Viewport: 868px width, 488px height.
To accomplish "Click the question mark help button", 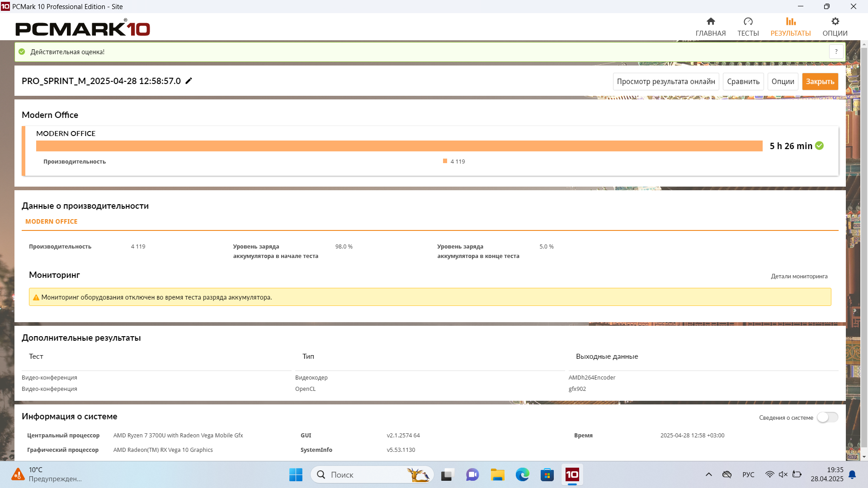I will pos(836,52).
